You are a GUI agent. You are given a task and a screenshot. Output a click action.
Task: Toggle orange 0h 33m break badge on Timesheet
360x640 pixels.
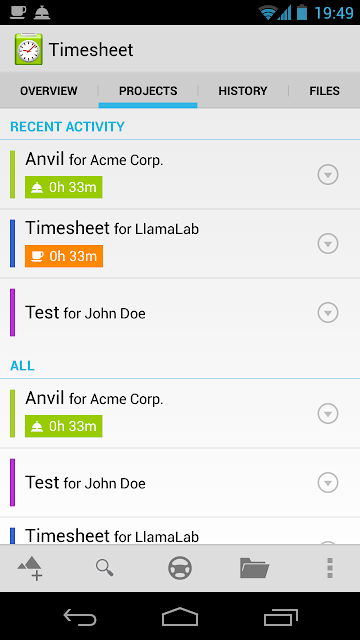pos(64,256)
